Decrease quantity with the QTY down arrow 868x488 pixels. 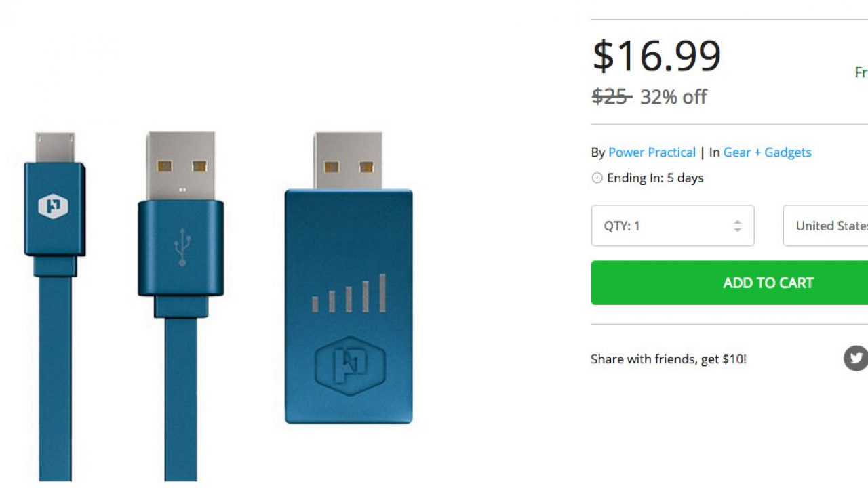737,230
